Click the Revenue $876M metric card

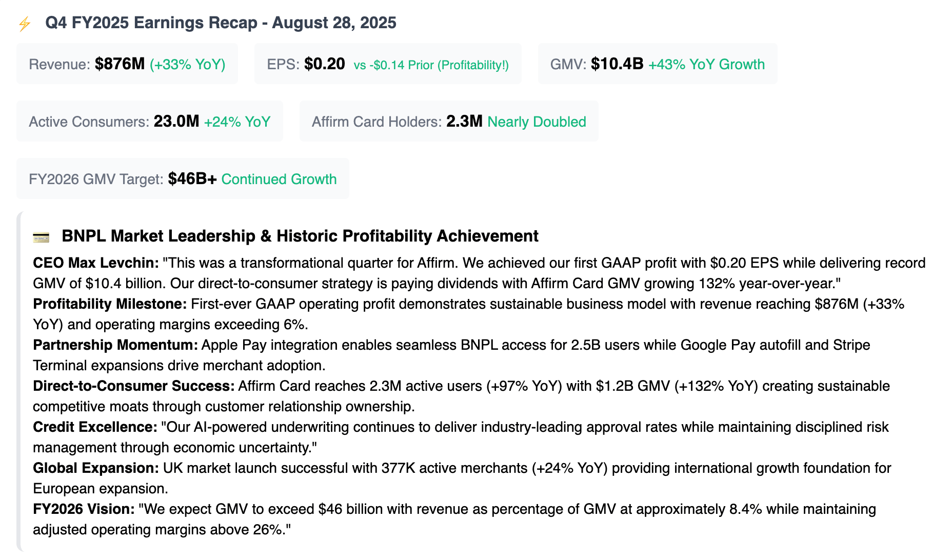pos(127,64)
